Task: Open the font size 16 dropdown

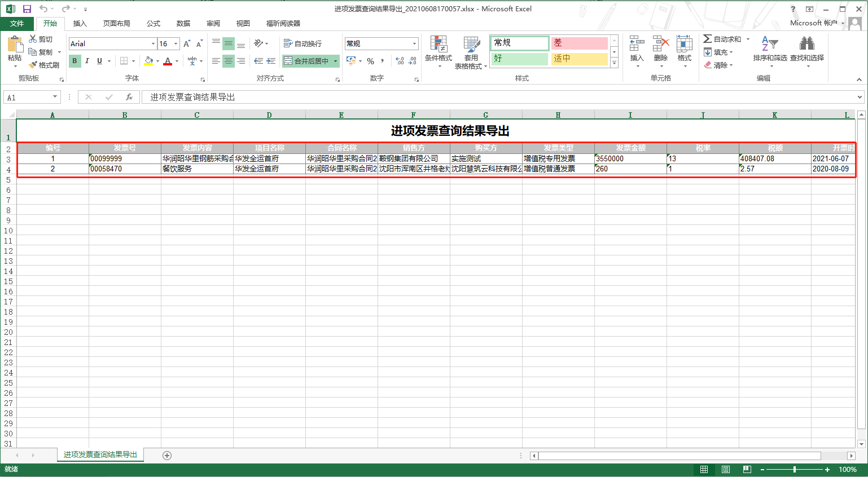Action: [x=176, y=43]
